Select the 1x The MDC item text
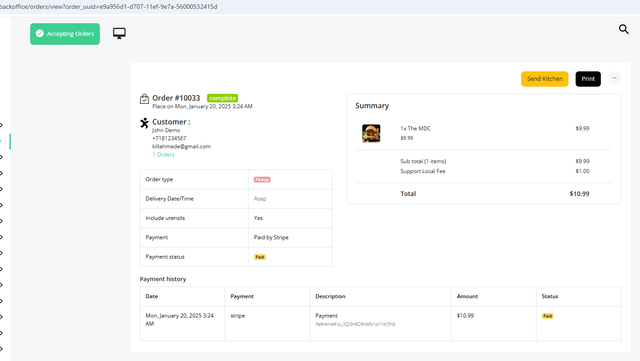The image size is (640, 361). coord(416,128)
